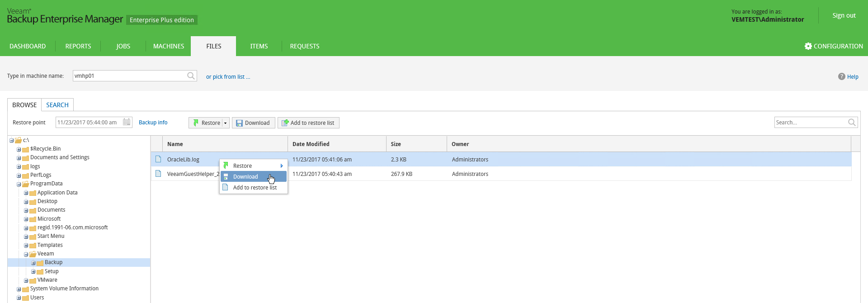The width and height of the screenshot is (868, 303).
Task: Sort by the Owner column header
Action: click(x=649, y=144)
